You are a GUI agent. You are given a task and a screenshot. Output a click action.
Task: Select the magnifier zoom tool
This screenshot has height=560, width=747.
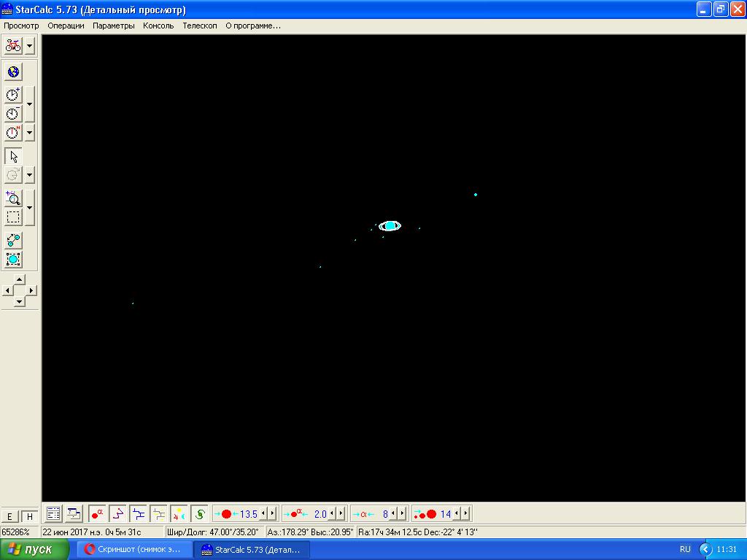(13, 198)
